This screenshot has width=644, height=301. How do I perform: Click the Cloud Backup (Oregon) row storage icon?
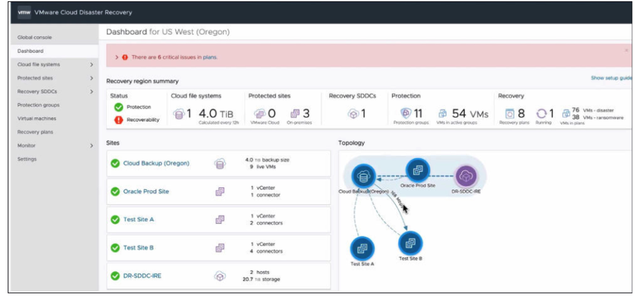(x=220, y=164)
